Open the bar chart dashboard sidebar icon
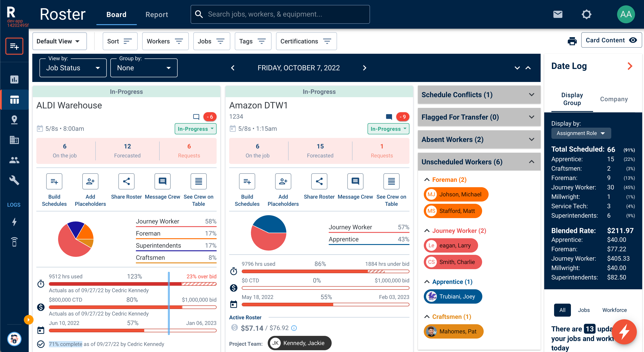Image resolution: width=644 pixels, height=352 pixels. (x=14, y=79)
